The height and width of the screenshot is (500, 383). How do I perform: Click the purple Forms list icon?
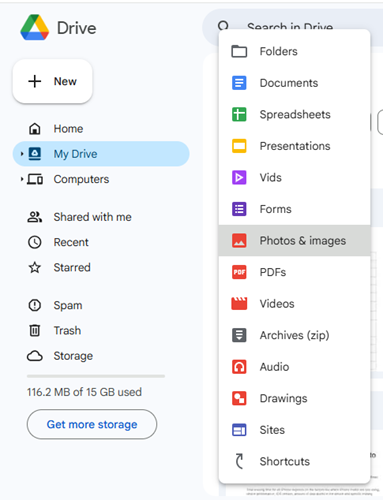239,209
